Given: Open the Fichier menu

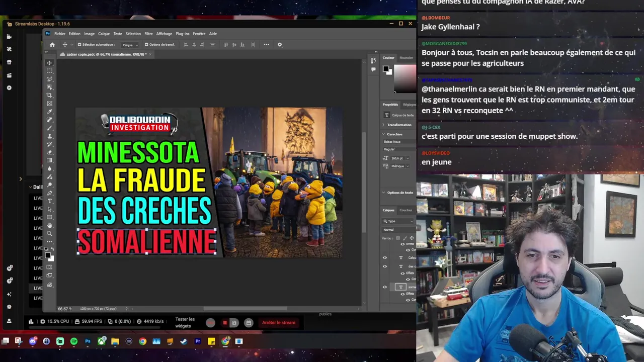Looking at the screenshot, I should click(x=60, y=34).
